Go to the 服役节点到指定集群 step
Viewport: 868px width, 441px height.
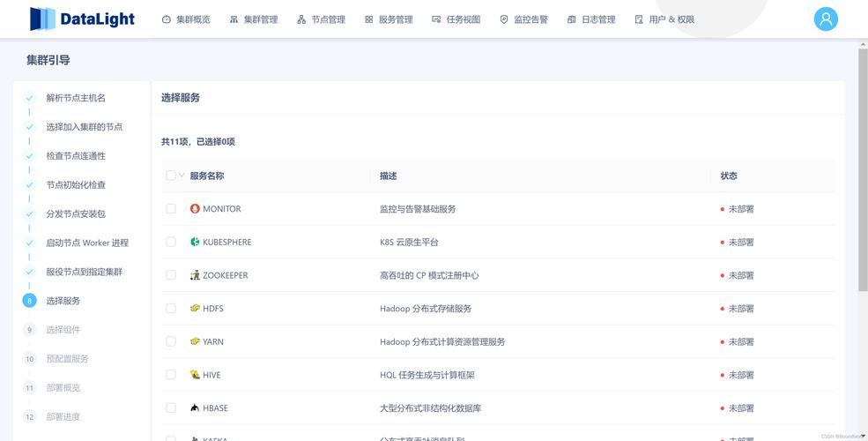84,272
